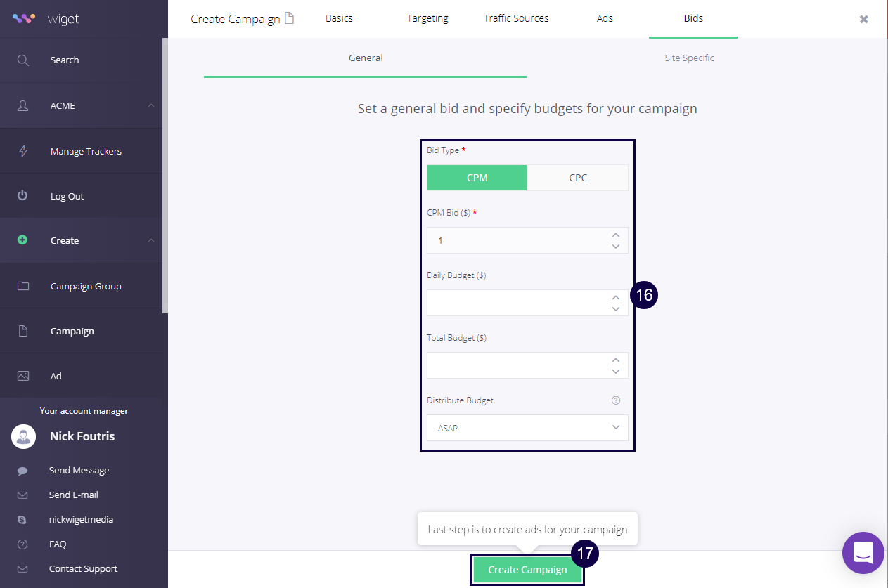The width and height of the screenshot is (888, 588).
Task: Click the Ad image icon in sidebar
Action: [23, 376]
